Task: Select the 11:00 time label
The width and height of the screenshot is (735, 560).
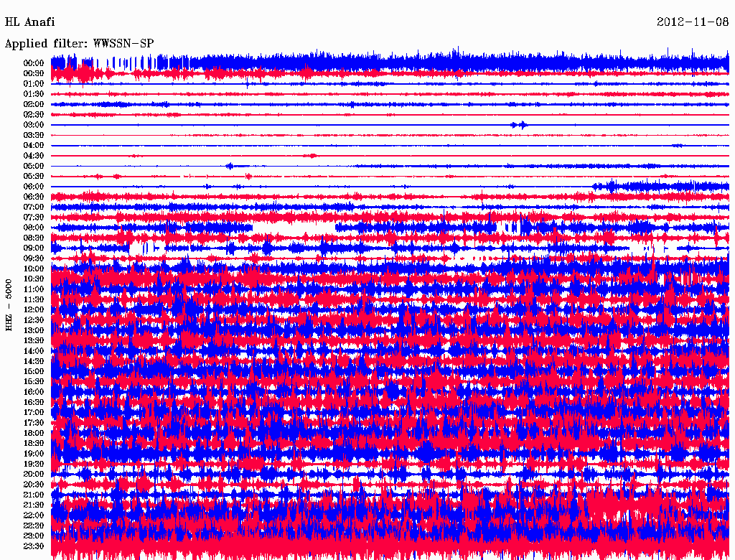Action: pyautogui.click(x=33, y=289)
